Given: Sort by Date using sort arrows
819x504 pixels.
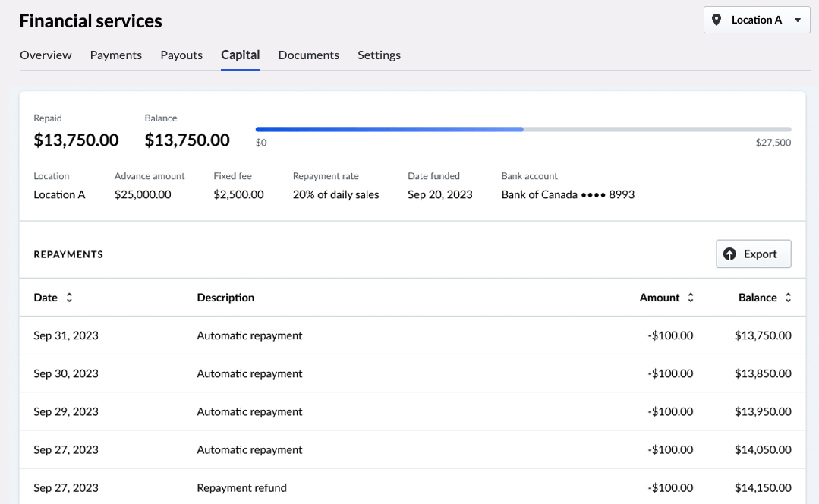Looking at the screenshot, I should 69,298.
